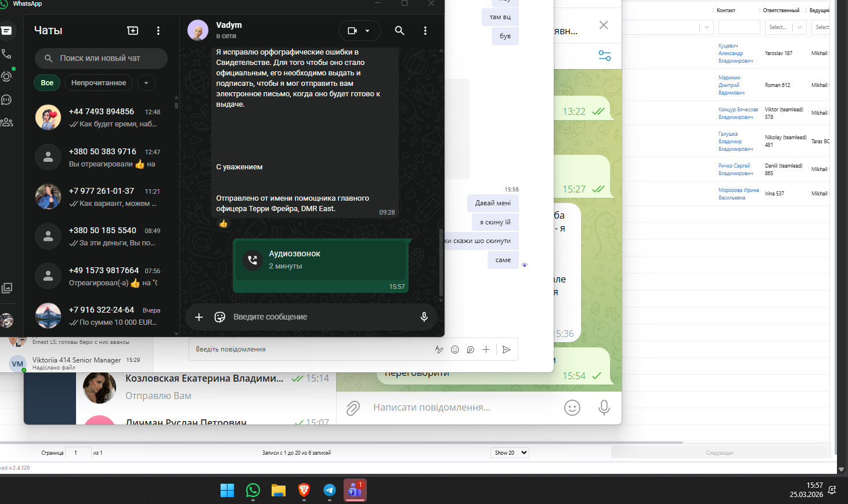Open the text formatting icon in Teams compose box

pos(439,350)
